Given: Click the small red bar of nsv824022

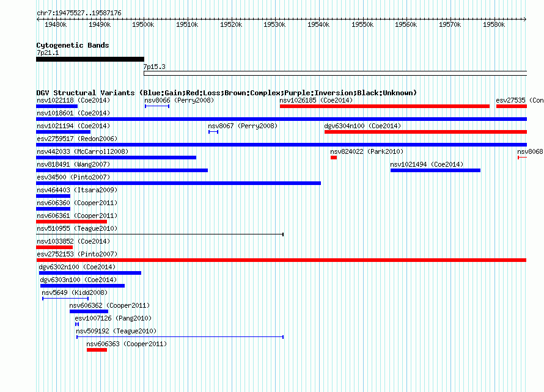Looking at the screenshot, I should [334, 158].
